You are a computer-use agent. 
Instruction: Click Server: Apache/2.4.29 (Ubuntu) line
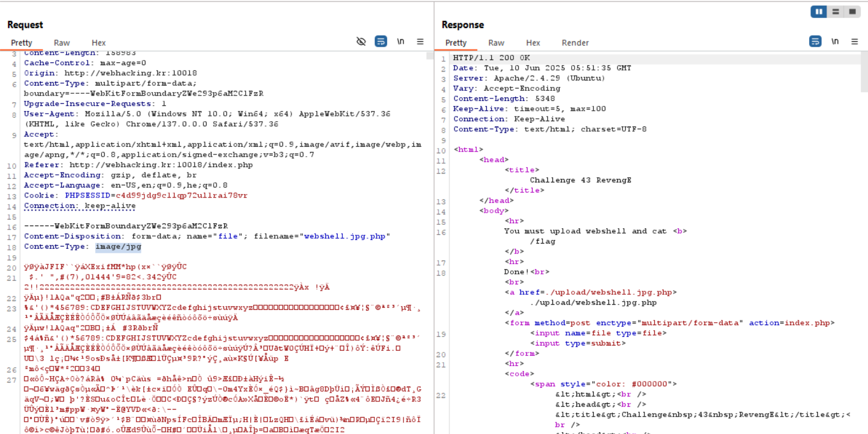point(529,79)
